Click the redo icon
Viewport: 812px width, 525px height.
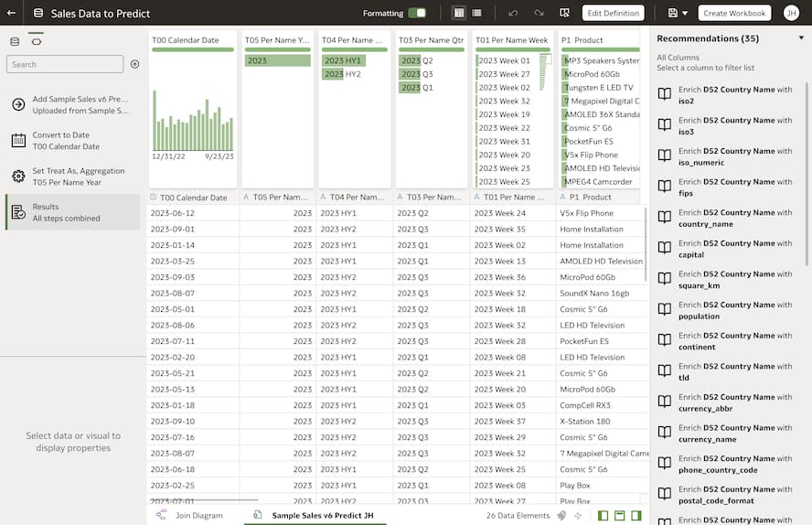[x=539, y=13]
